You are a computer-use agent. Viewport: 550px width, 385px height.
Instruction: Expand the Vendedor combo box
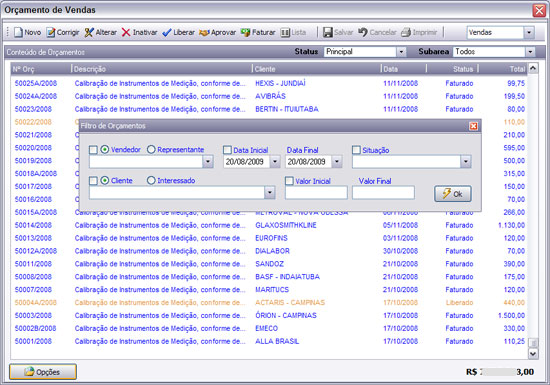[208, 162]
